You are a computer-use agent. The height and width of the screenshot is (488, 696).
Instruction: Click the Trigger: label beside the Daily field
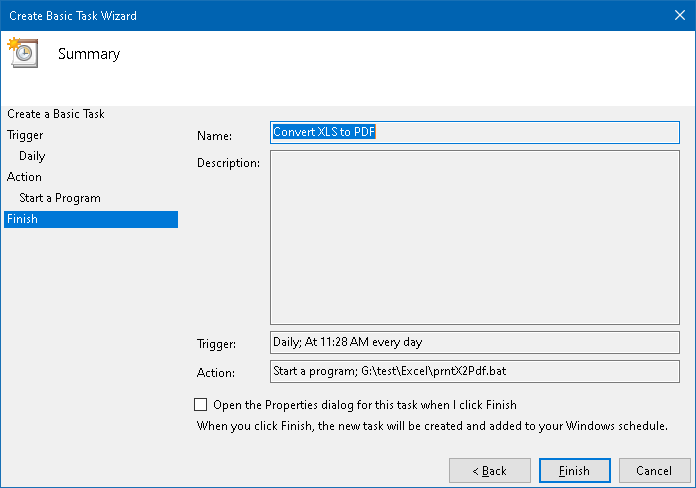tap(217, 344)
